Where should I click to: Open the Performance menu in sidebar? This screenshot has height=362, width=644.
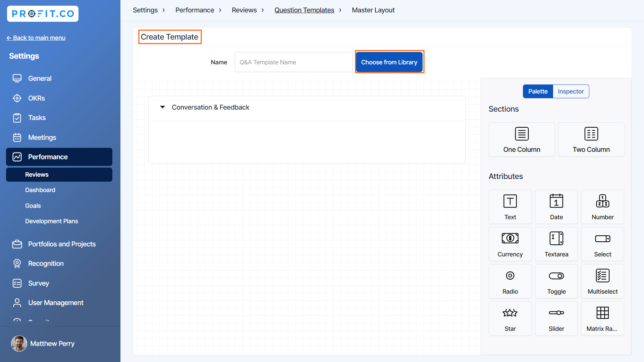click(59, 157)
